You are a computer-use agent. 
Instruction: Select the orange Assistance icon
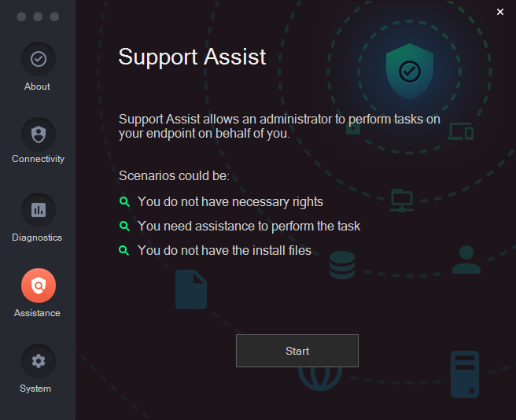pos(39,286)
